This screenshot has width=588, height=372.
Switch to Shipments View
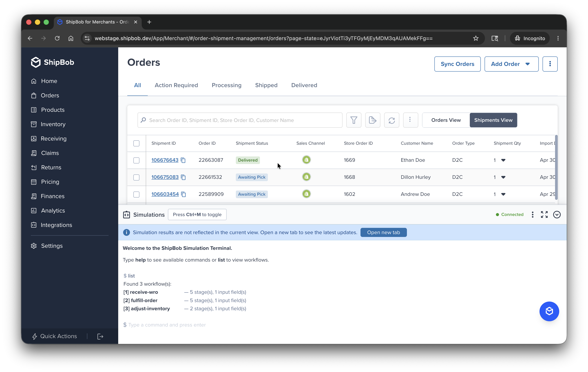pyautogui.click(x=493, y=120)
